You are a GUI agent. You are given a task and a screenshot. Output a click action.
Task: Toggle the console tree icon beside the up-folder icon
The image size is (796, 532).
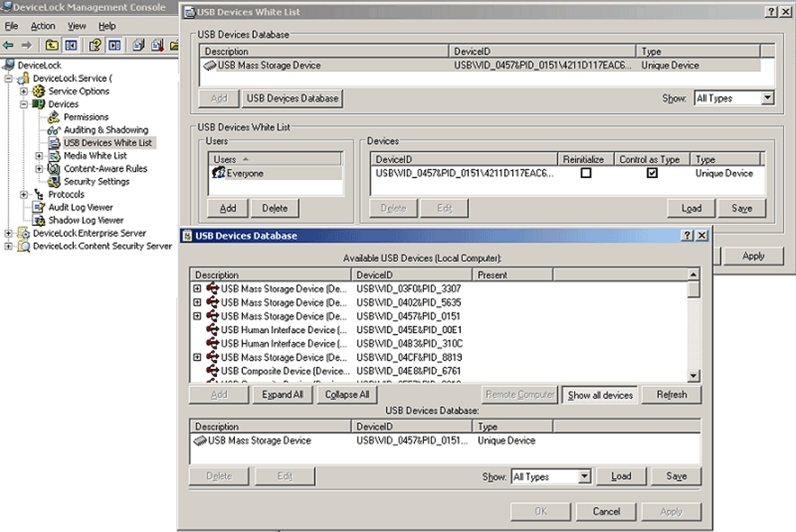[x=70, y=45]
